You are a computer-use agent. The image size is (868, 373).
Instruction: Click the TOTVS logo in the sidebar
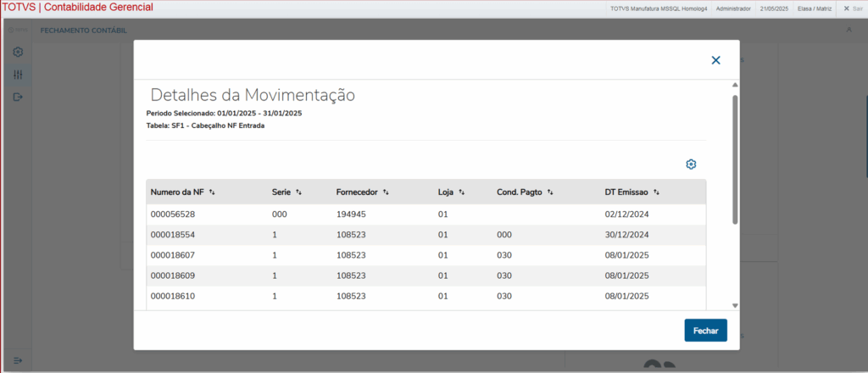(x=18, y=30)
